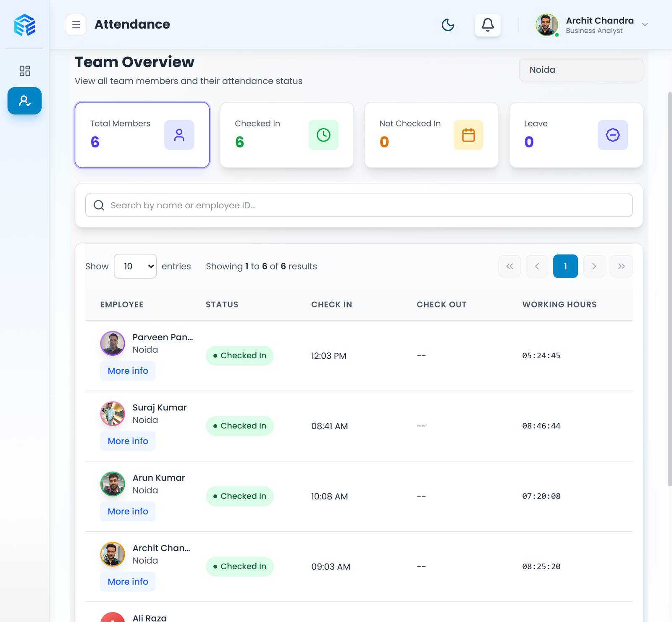Viewport: 672px width, 622px height.
Task: Click the Total Members person icon
Action: pos(179,135)
